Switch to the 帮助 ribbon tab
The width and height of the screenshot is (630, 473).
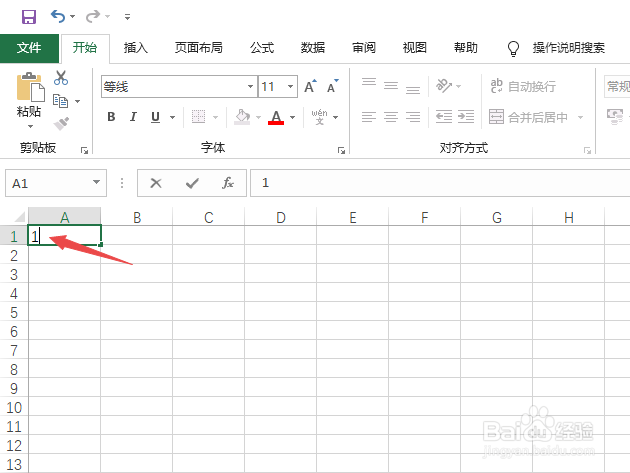click(466, 48)
